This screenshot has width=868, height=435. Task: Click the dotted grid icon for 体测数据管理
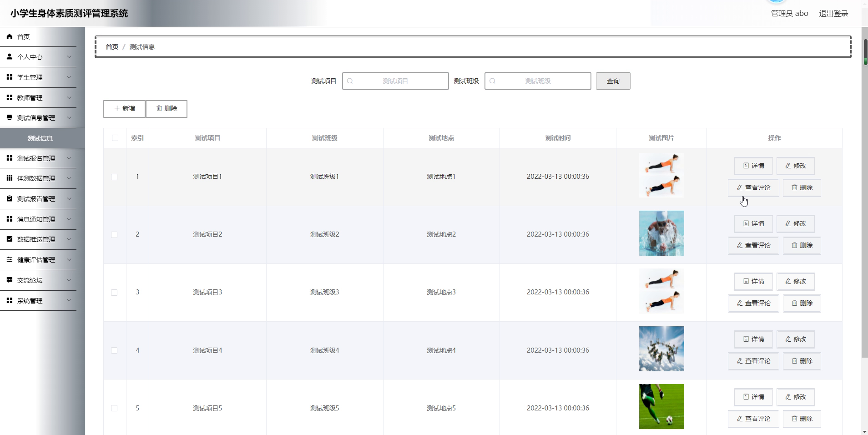pos(10,178)
